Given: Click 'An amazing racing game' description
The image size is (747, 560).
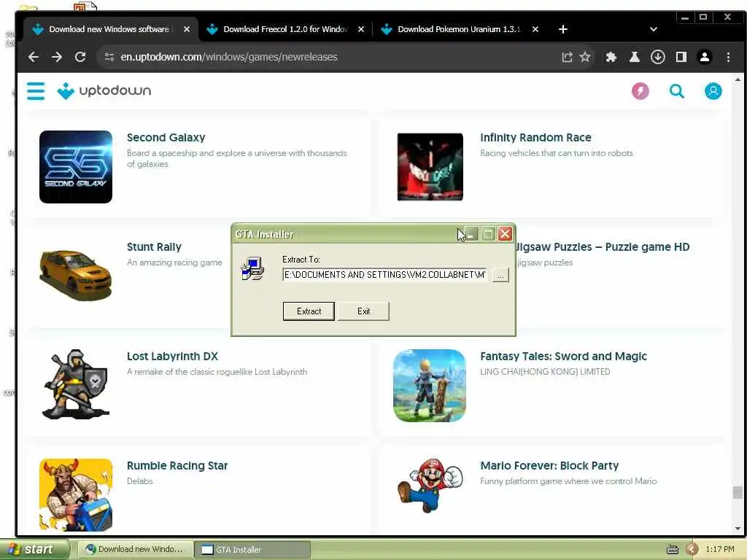Looking at the screenshot, I should tap(174, 262).
